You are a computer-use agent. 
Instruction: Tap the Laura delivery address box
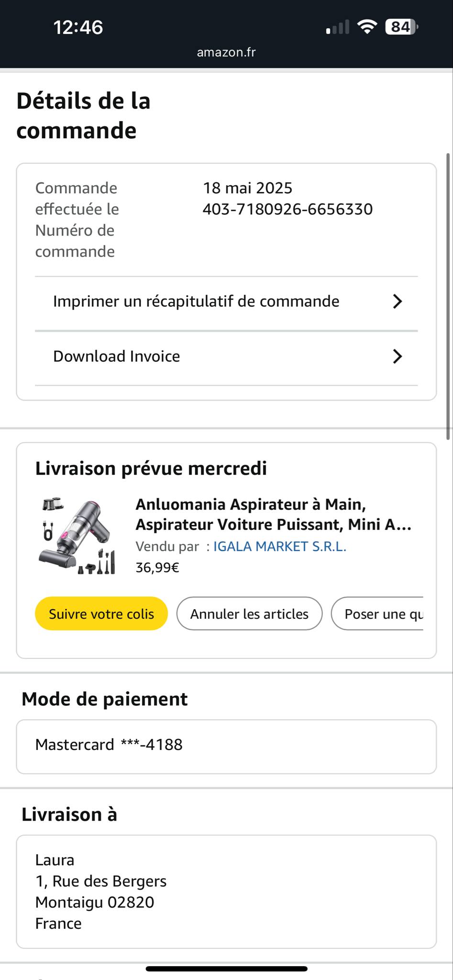click(226, 891)
